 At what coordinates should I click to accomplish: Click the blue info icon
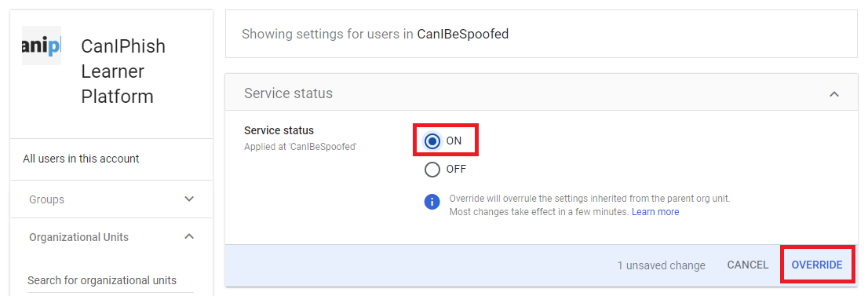point(432,203)
